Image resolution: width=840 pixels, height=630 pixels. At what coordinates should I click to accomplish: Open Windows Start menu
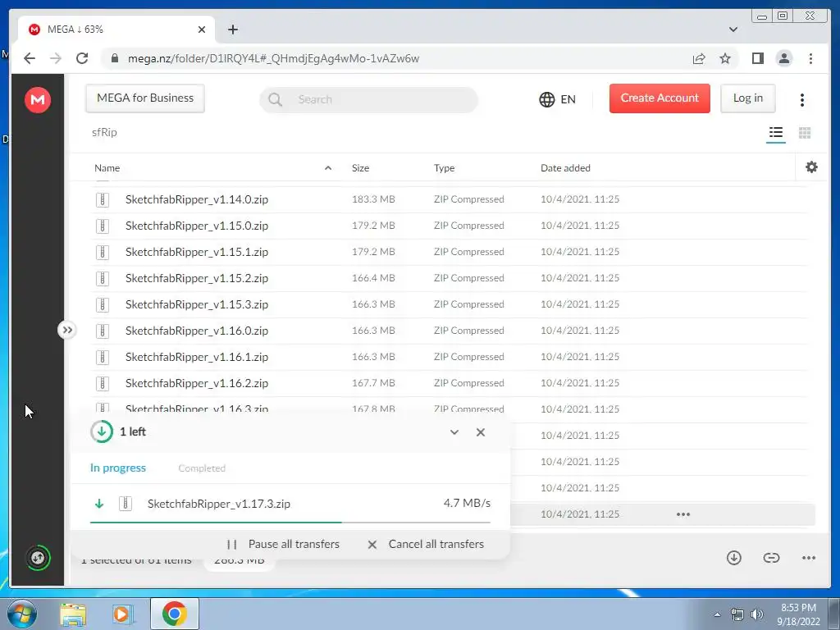[22, 614]
